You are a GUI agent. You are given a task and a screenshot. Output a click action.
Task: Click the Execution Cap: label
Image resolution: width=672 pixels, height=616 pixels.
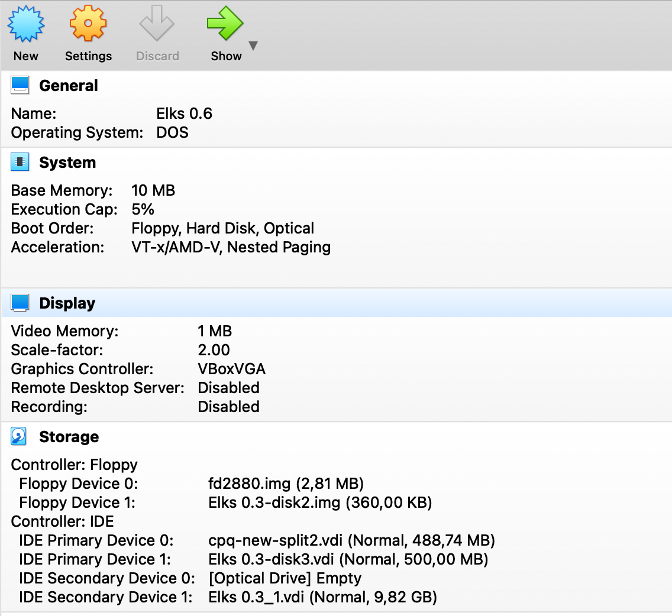pos(64,209)
